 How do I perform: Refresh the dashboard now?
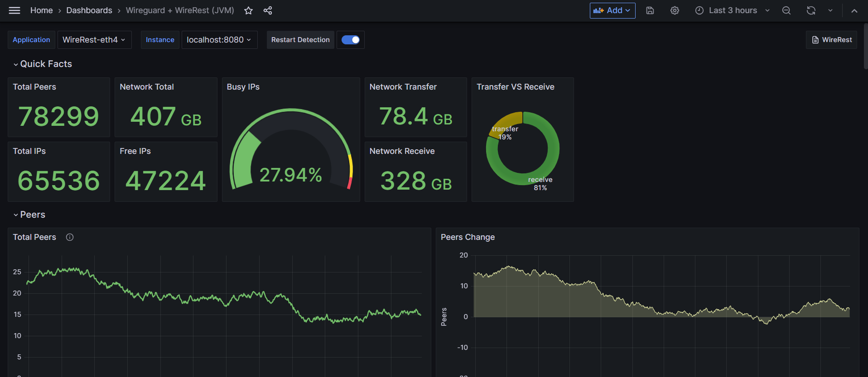click(x=811, y=10)
